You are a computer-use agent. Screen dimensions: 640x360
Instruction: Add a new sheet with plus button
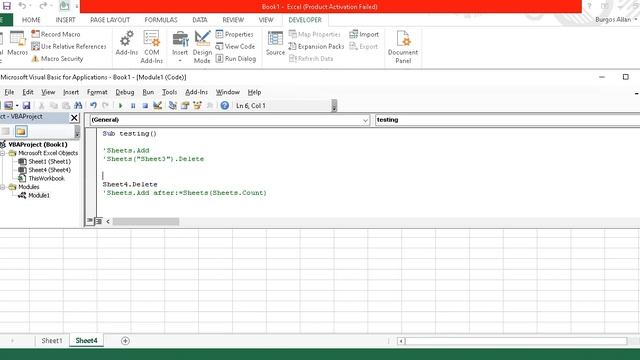(x=125, y=341)
